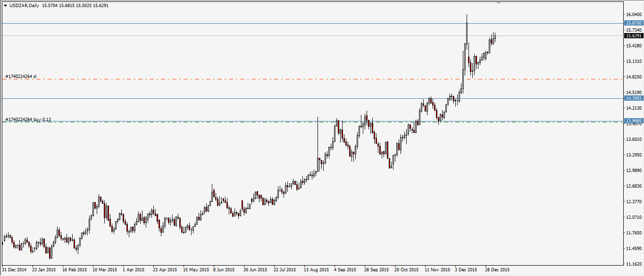Click the 16 Feb 2015 date label
This screenshot has height=276, width=644.
(75, 270)
